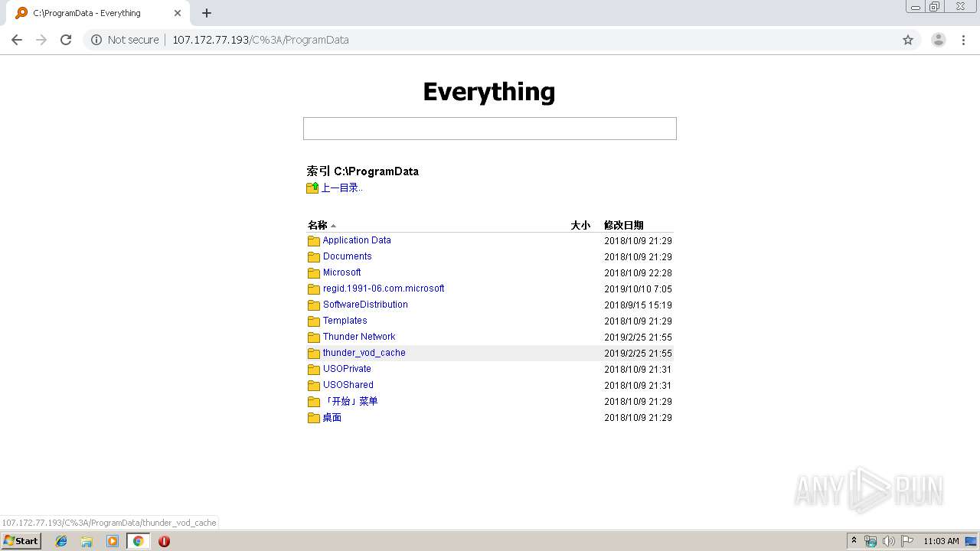Click the Chrome taskbar button
Image resolution: width=980 pixels, height=551 pixels.
pyautogui.click(x=138, y=541)
